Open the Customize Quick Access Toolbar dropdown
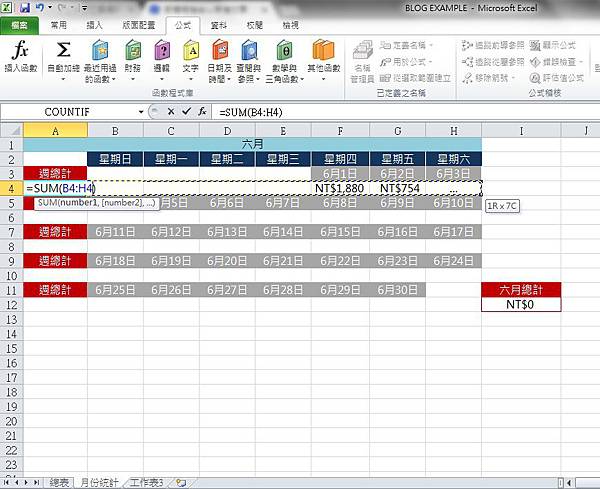The image size is (600, 489). (x=85, y=8)
